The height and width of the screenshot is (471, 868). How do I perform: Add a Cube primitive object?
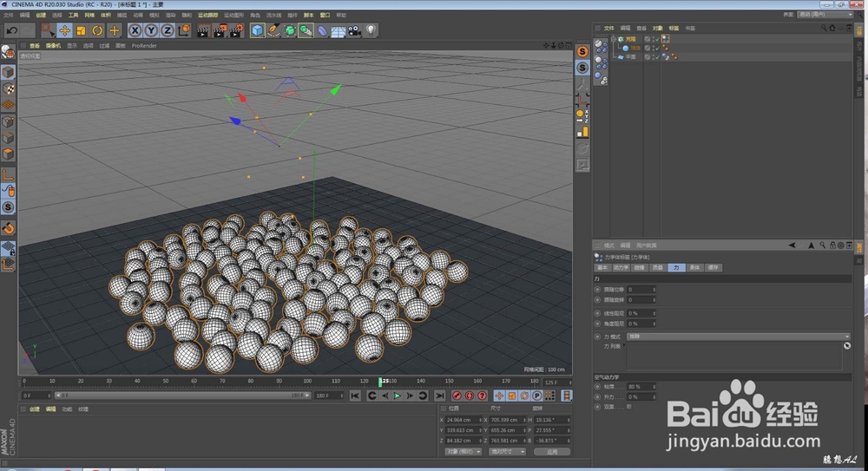[x=258, y=30]
